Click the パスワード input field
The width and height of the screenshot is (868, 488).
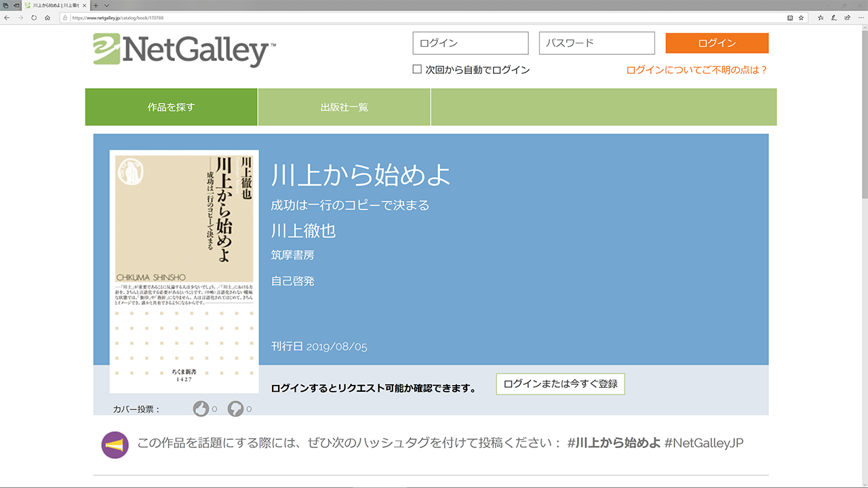[x=597, y=43]
